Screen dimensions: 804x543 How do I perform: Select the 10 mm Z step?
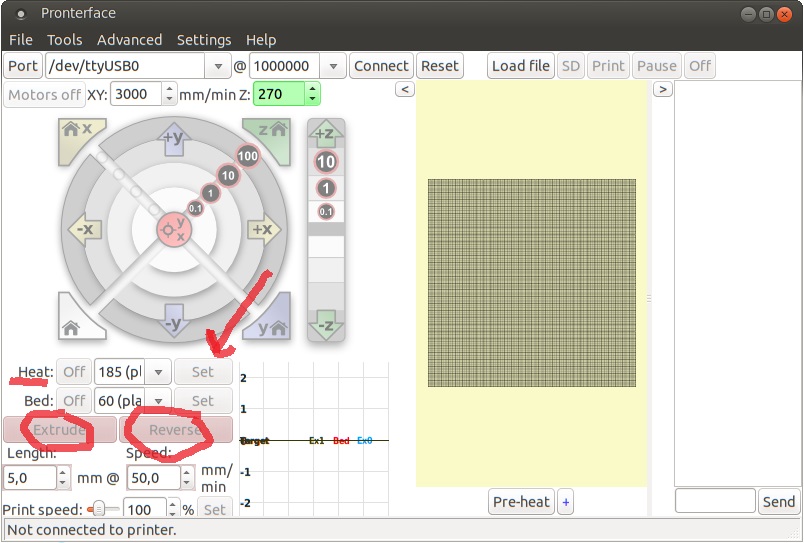[326, 162]
